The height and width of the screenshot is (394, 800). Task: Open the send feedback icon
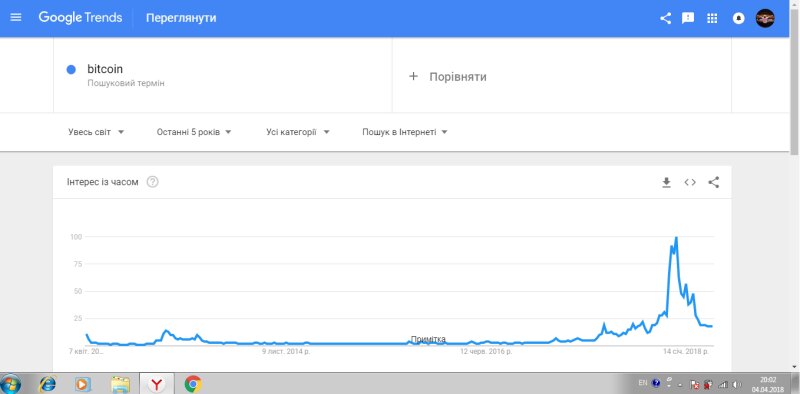[x=688, y=18]
